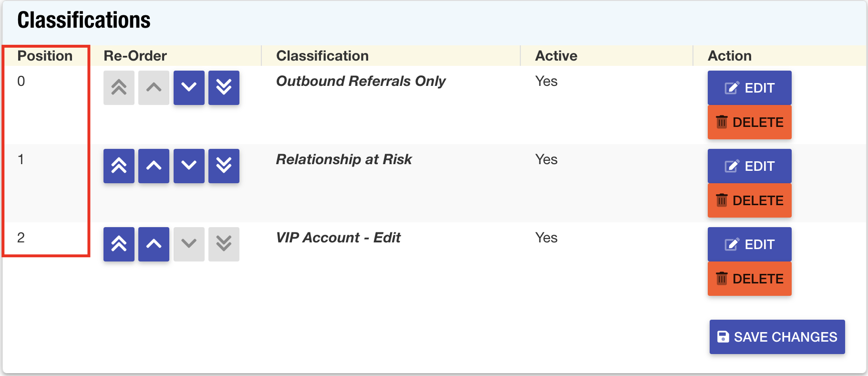Move Relationship at Risk down one position
The width and height of the screenshot is (868, 376).
tap(189, 166)
